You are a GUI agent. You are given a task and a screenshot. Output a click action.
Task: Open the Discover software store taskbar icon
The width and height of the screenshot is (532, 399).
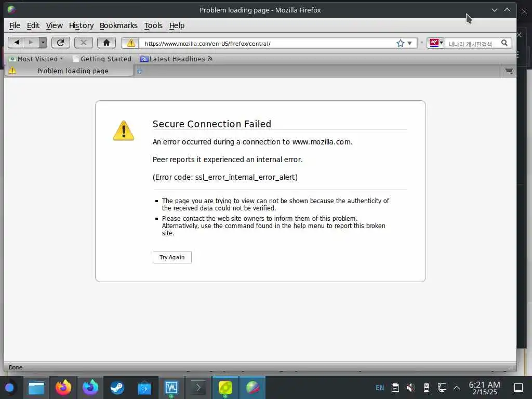pyautogui.click(x=144, y=388)
